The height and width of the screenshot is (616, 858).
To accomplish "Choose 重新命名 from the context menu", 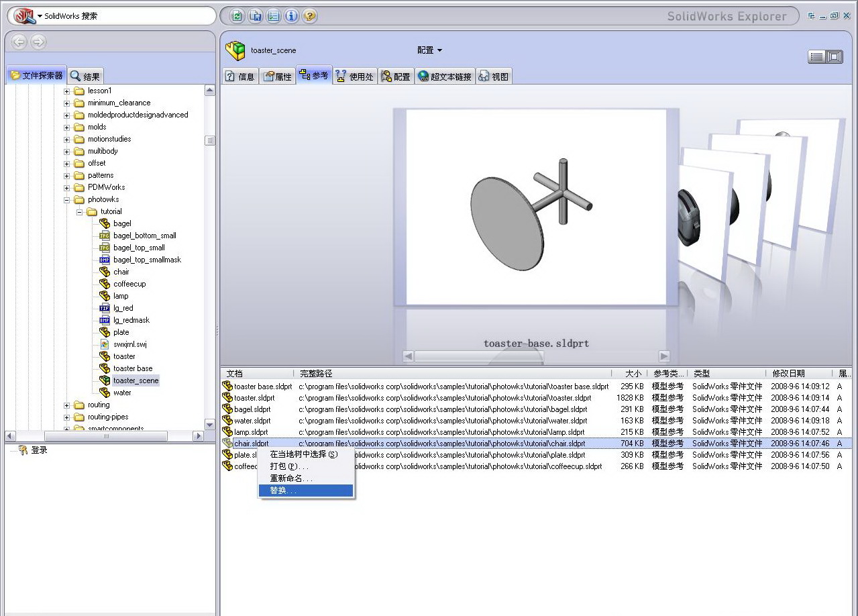I will (306, 478).
